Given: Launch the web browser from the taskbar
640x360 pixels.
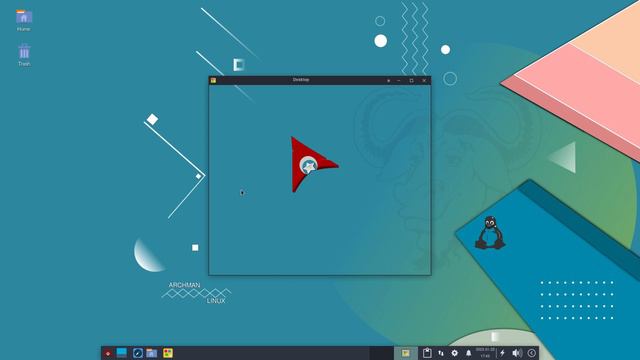Looking at the screenshot, I should 138,353.
